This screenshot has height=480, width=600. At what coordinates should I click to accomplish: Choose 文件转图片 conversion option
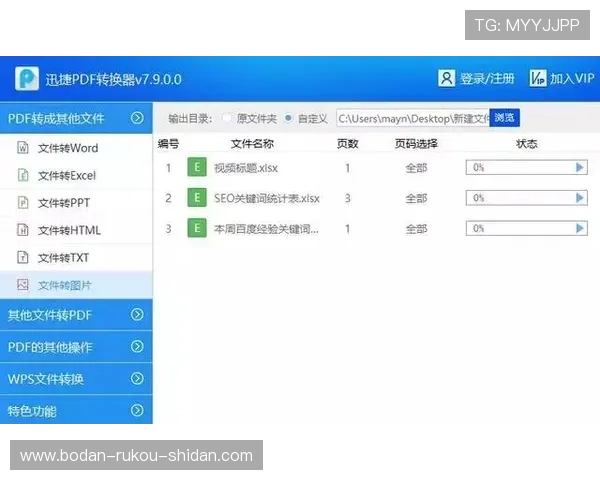76,285
